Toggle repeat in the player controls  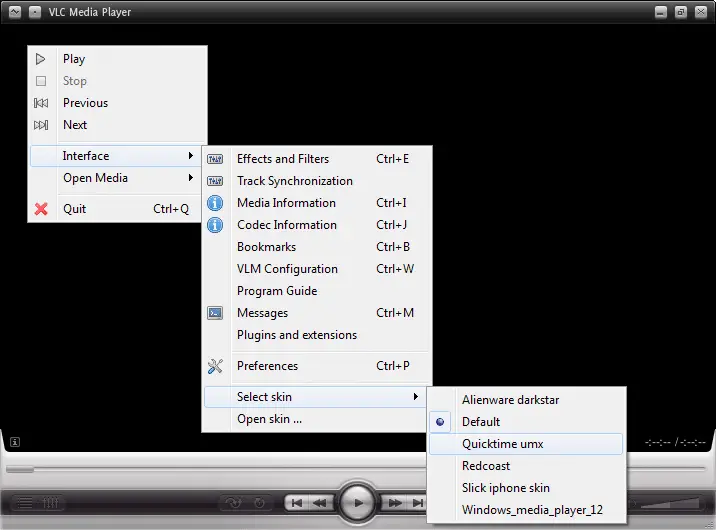[259, 503]
